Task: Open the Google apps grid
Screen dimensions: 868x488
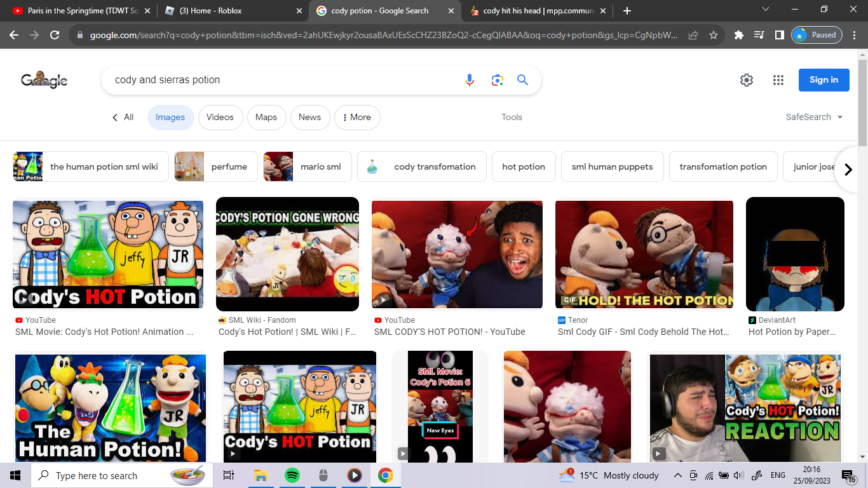Action: 778,80
